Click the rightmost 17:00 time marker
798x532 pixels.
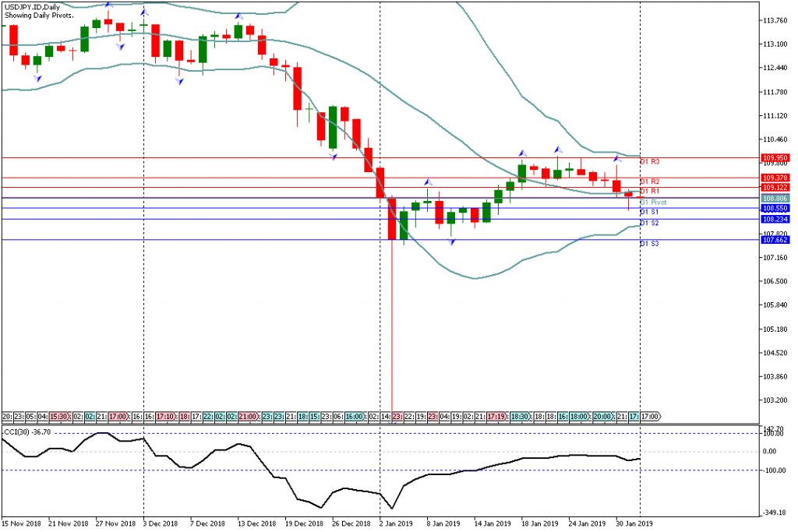650,417
